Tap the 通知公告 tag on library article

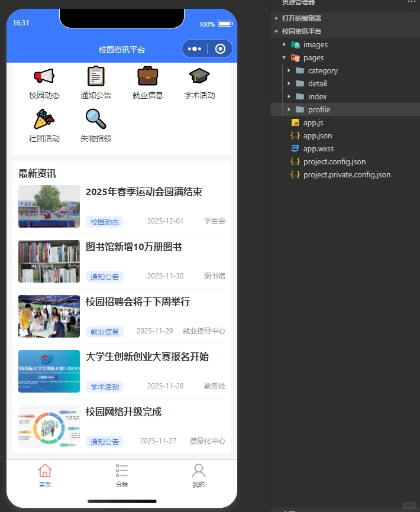[105, 277]
